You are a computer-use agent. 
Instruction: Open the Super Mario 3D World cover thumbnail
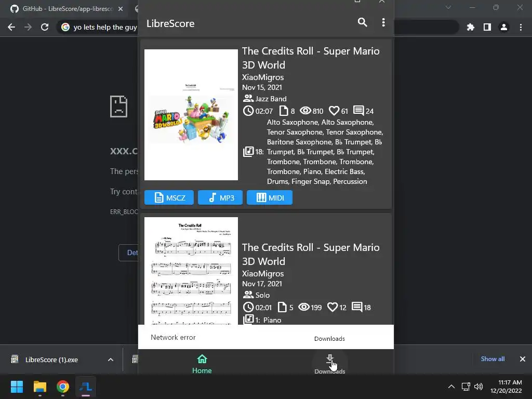click(x=191, y=115)
